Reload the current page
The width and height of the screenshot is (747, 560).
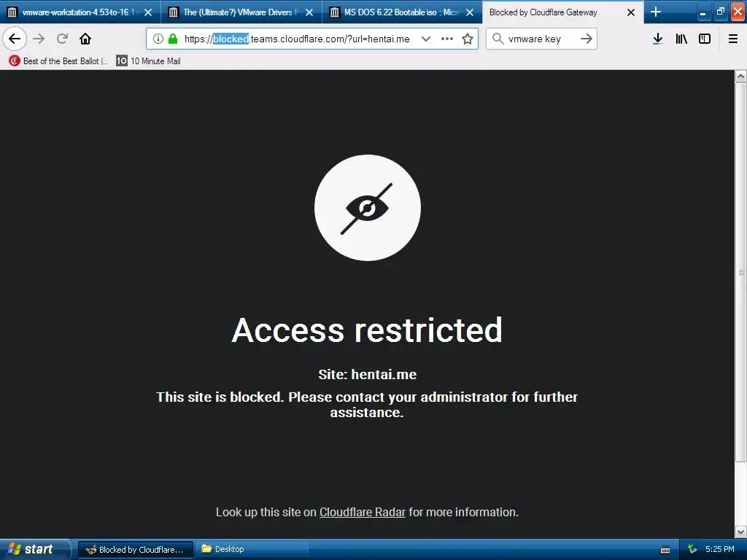point(63,39)
